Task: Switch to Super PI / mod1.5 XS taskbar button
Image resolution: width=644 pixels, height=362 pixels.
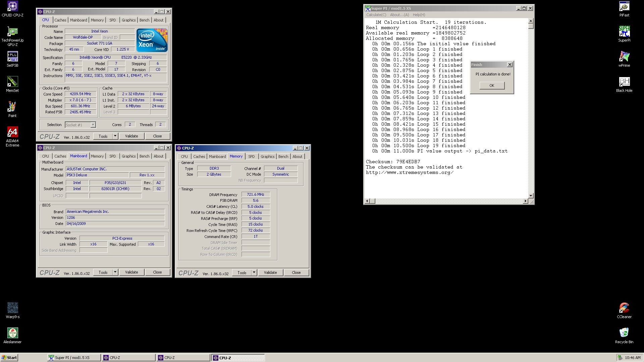Action: 74,358
